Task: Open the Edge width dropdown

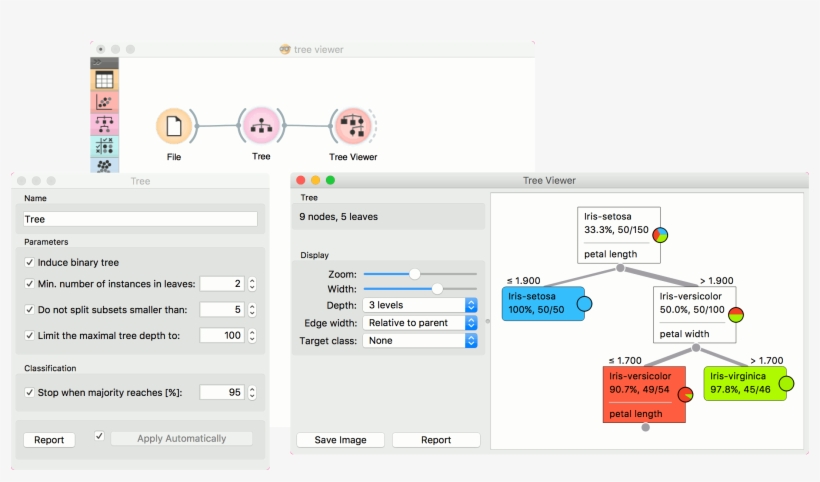Action: pyautogui.click(x=421, y=323)
